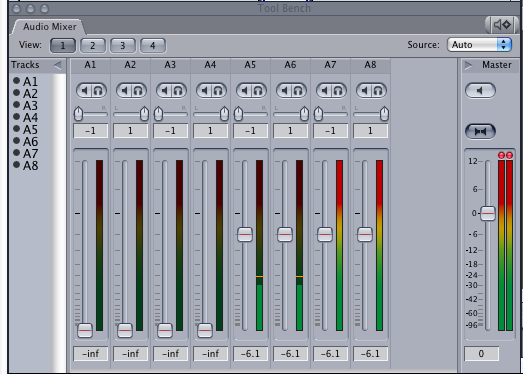Click the A6 level field showing -6.1

(291, 354)
